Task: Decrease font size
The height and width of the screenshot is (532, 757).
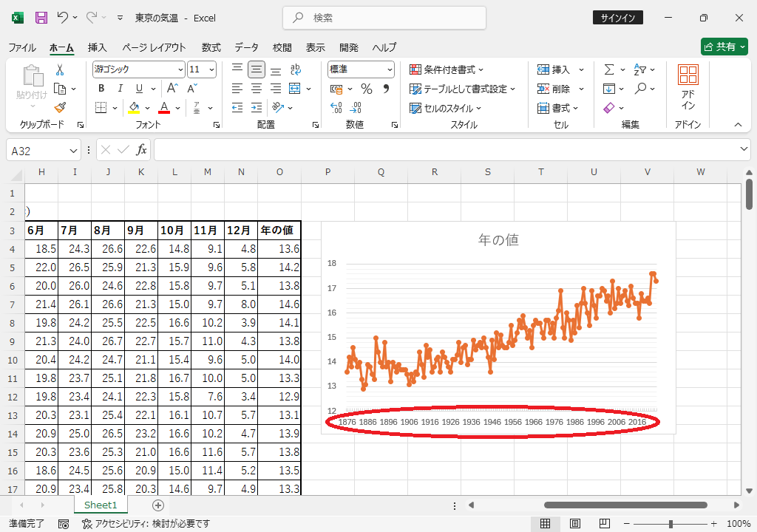Action: click(192, 89)
